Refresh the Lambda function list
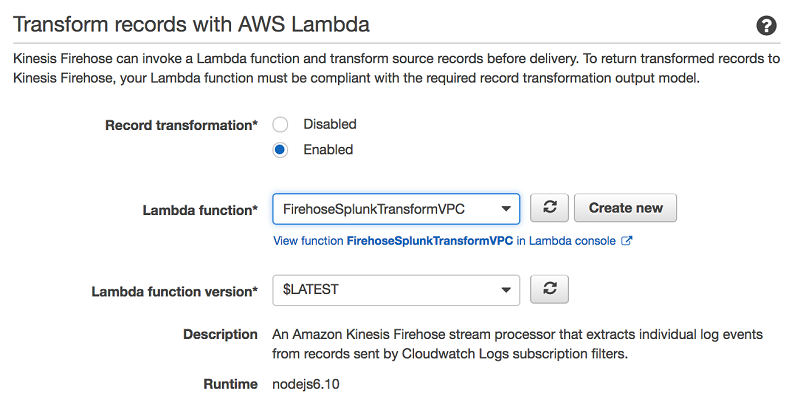 (x=549, y=208)
